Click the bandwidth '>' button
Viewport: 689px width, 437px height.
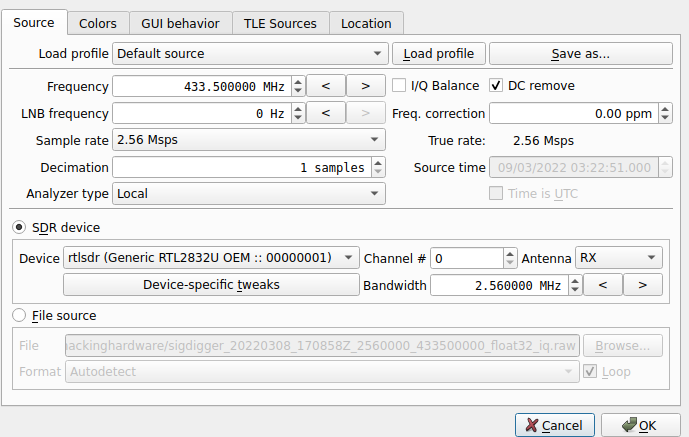pos(642,286)
